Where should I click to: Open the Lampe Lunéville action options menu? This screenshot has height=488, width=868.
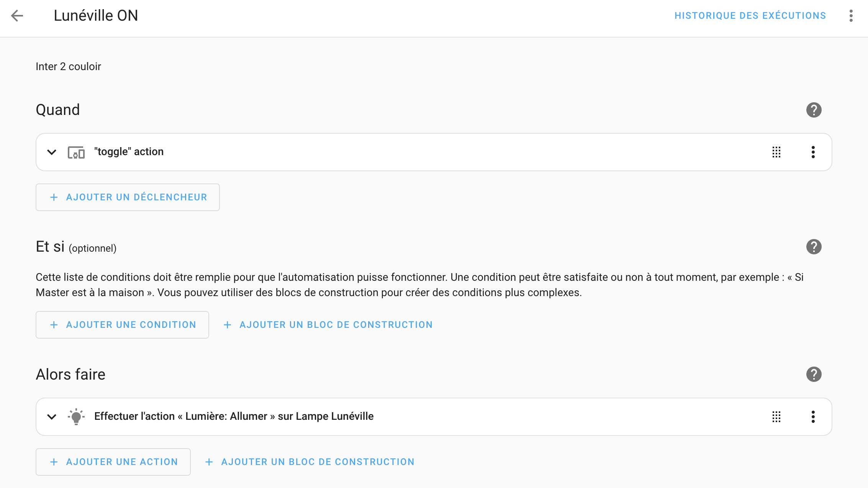[813, 417]
